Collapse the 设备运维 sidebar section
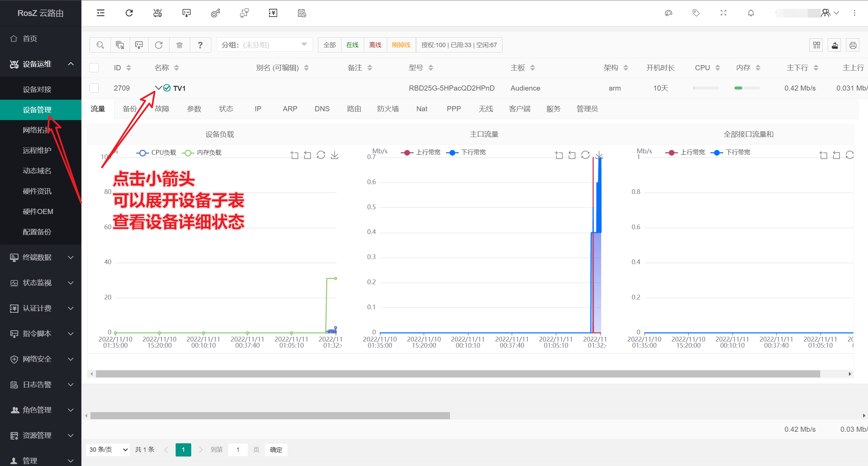Viewport: 868px width, 466px height. pyautogui.click(x=71, y=64)
